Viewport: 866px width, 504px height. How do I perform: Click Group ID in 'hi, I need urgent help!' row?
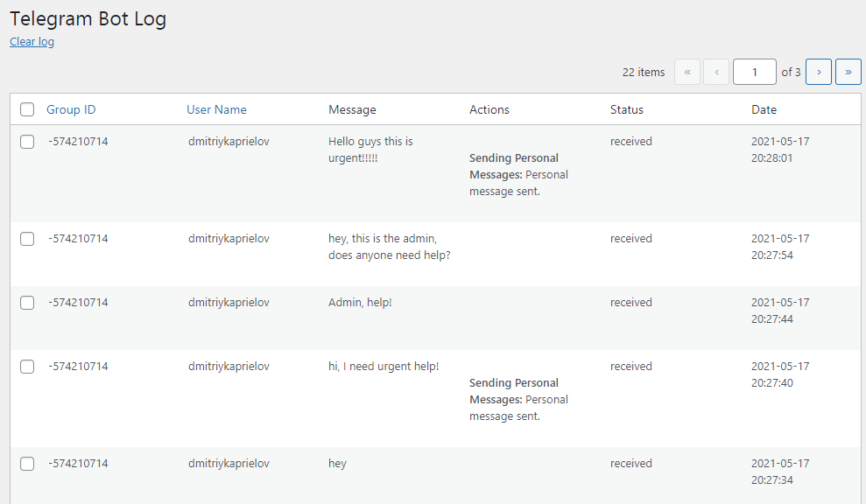[x=78, y=367]
